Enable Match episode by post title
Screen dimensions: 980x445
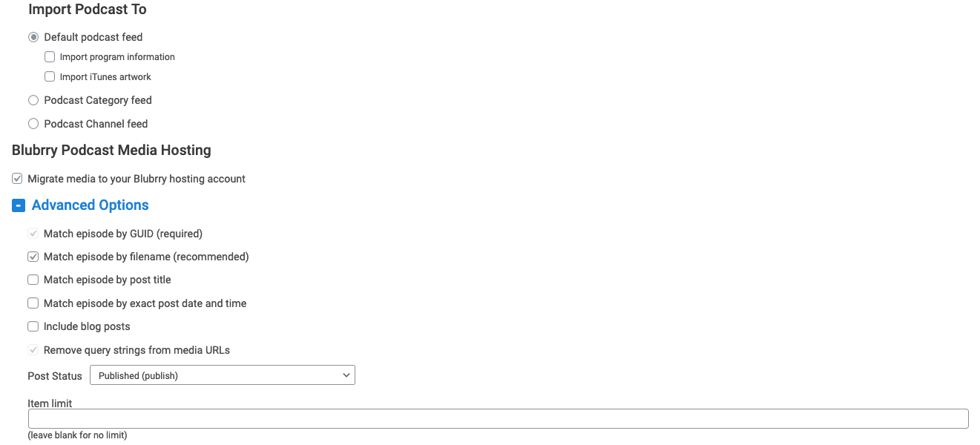pos(33,280)
